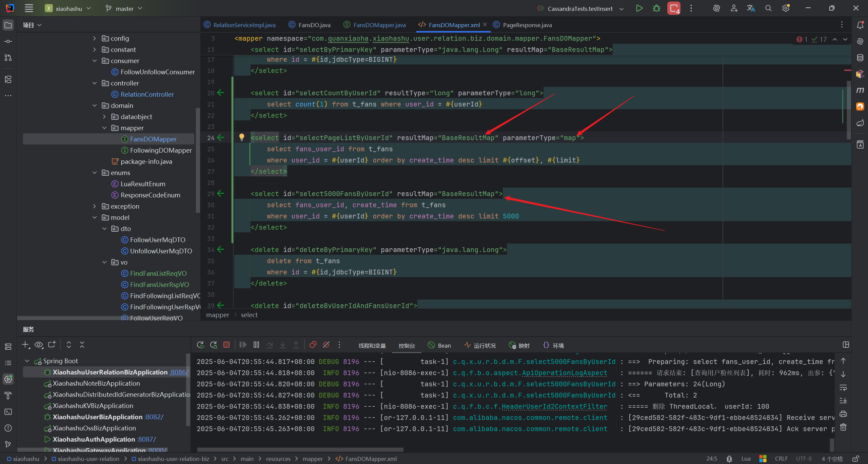Open the 8086 port link of relation application
This screenshot has width=868, height=464.
[x=179, y=372]
